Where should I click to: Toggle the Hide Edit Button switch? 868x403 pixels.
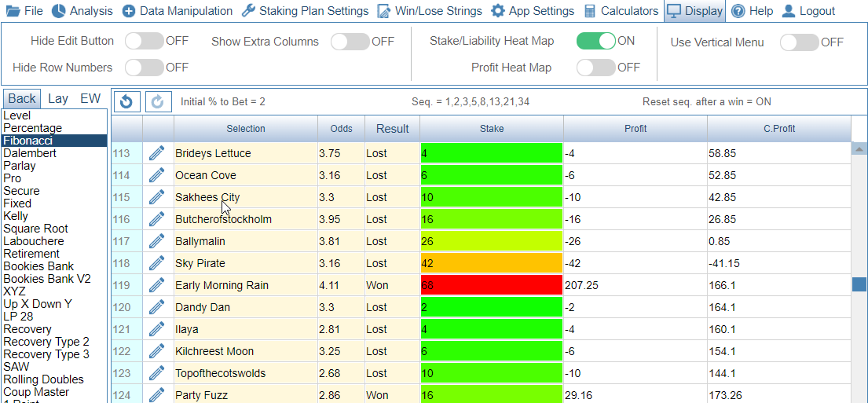click(144, 41)
